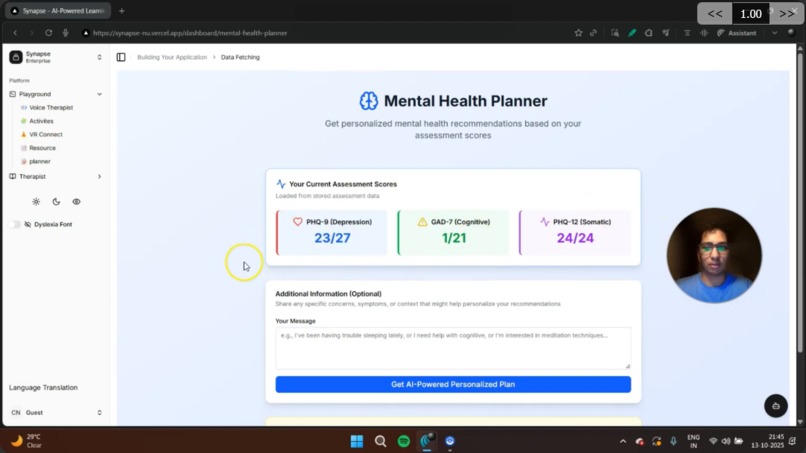The height and width of the screenshot is (453, 806).
Task: Click the Playground section icon
Action: (13, 94)
